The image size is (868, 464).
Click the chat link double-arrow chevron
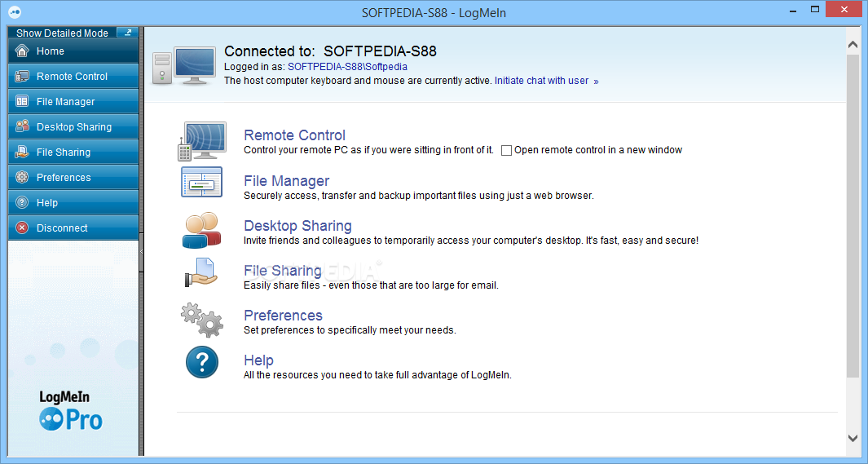(x=597, y=82)
